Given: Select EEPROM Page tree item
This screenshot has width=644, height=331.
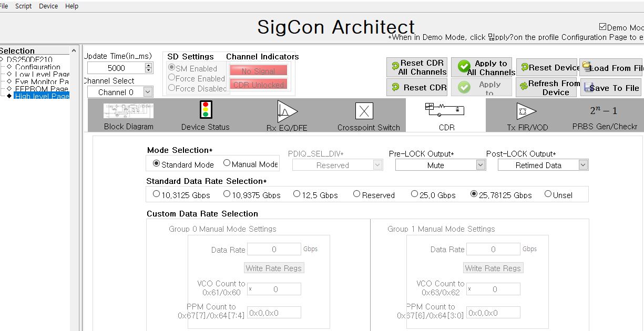Looking at the screenshot, I should (x=42, y=89).
